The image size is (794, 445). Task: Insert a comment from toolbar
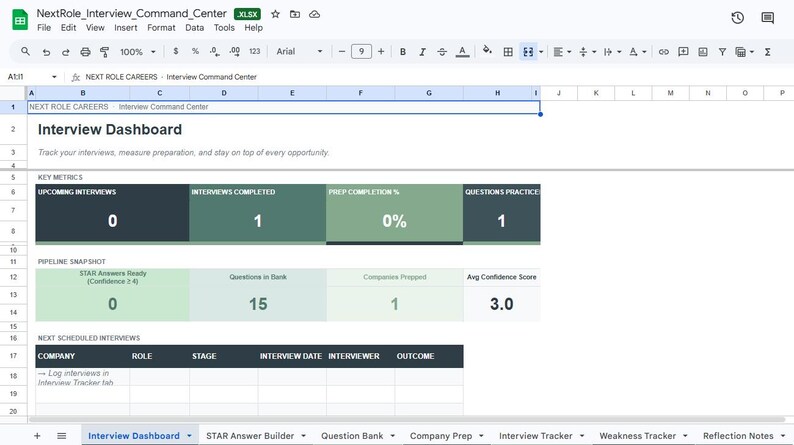coord(683,52)
